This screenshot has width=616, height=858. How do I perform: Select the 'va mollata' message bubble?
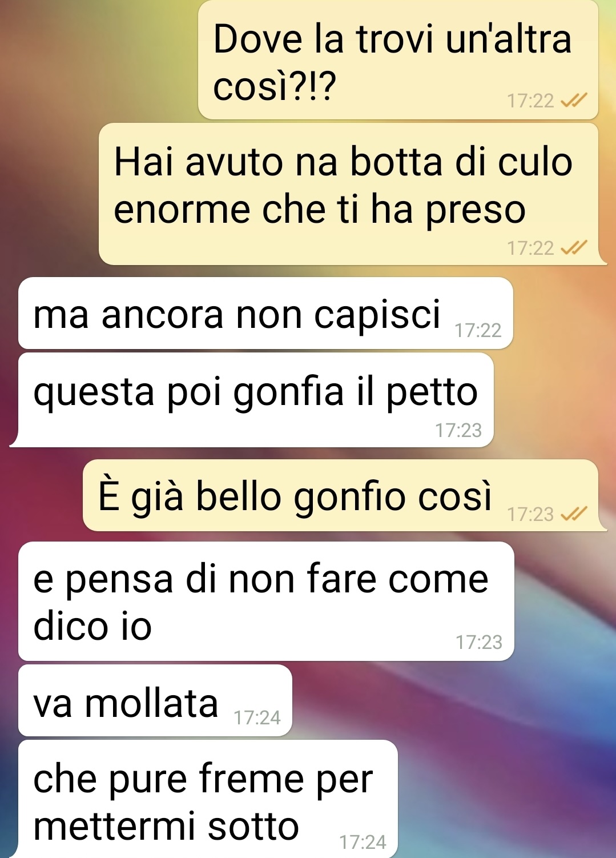(x=155, y=700)
